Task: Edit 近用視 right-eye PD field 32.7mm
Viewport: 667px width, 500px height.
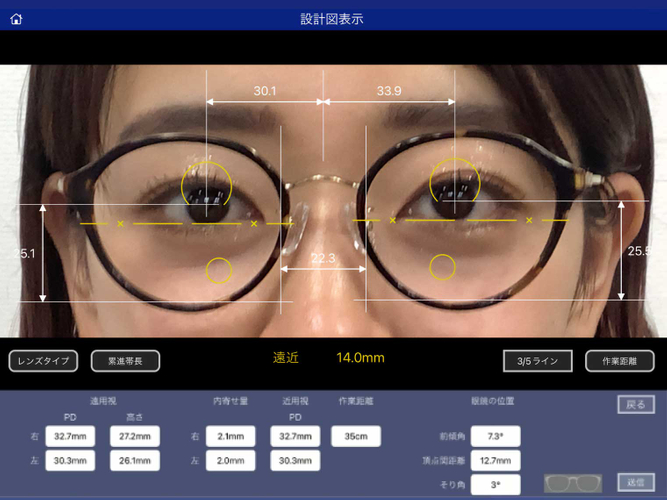Action: (295, 436)
